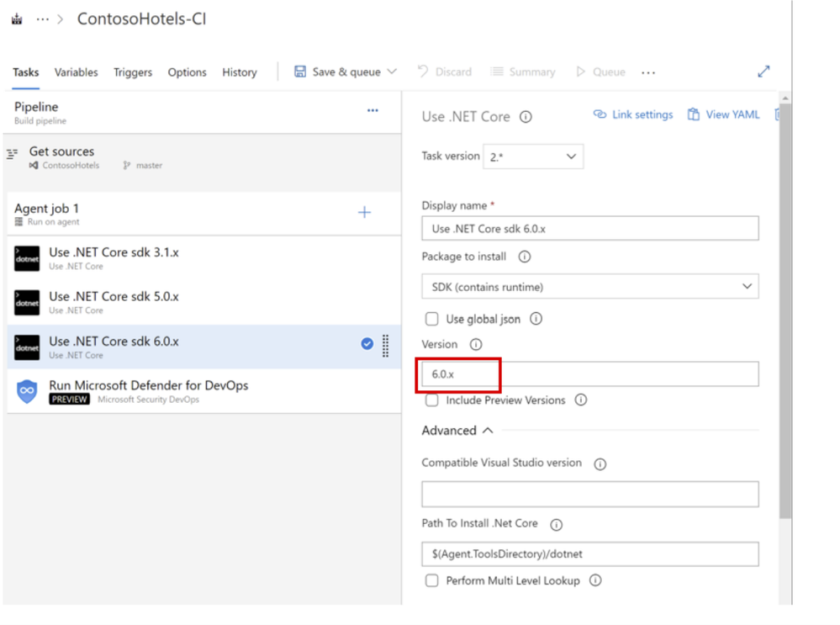Viewport: 840px width, 625px height.
Task: Open the toolbar more actions ellipsis
Action: [x=648, y=72]
